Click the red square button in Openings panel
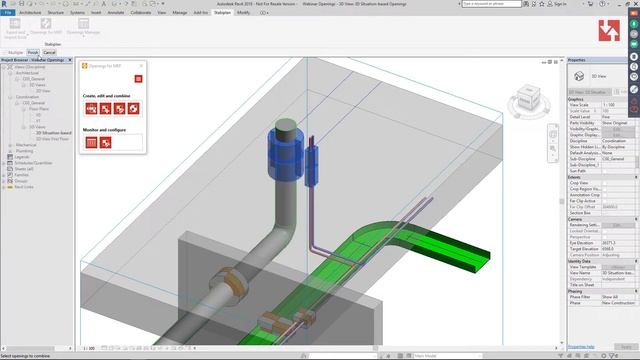Image resolution: width=640 pixels, height=360 pixels. click(138, 79)
